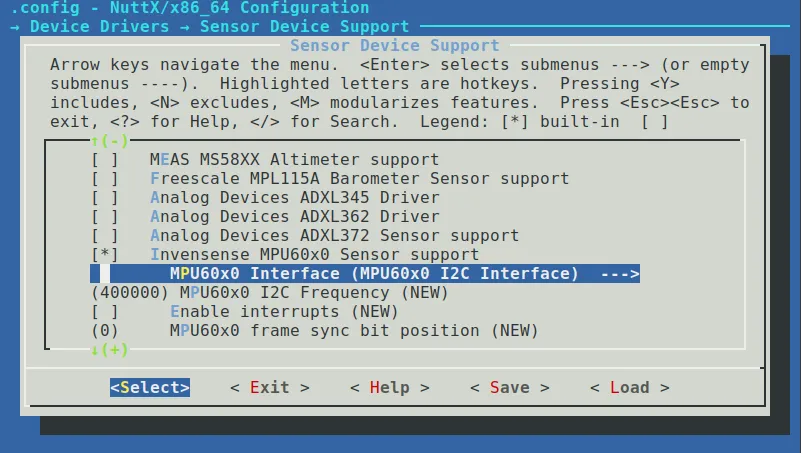Enable Analog Devices ADXL362 Driver option
Image resolution: width=801 pixels, height=453 pixels.
point(105,217)
